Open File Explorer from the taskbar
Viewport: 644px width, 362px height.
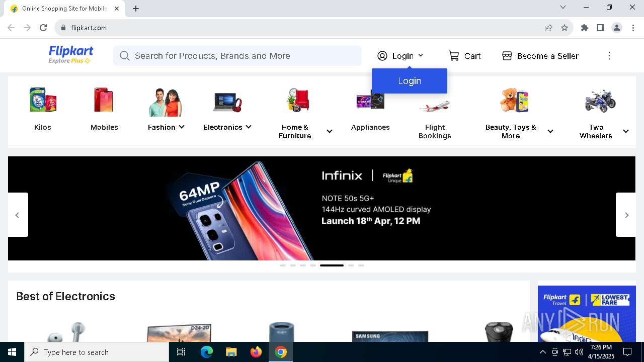(231, 352)
